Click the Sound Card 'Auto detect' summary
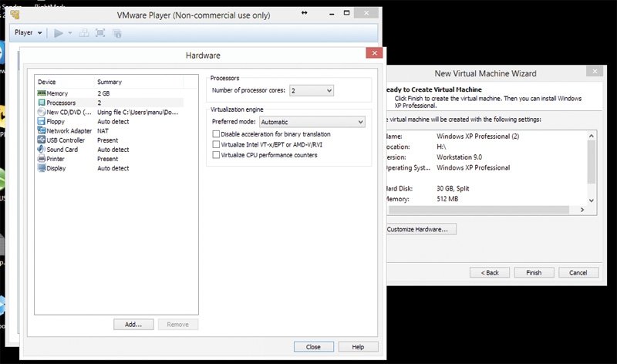This screenshot has width=617, height=364. click(x=113, y=150)
